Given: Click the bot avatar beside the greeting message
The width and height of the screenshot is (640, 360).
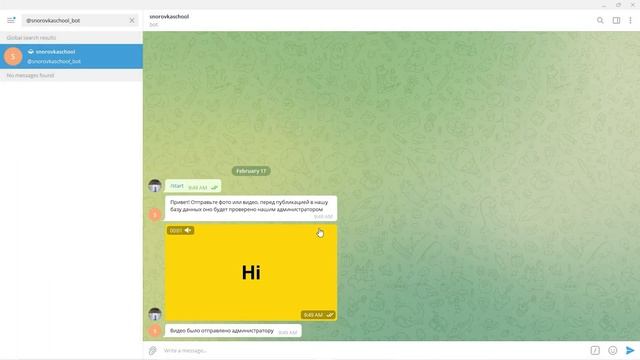Looking at the screenshot, I should (x=155, y=214).
